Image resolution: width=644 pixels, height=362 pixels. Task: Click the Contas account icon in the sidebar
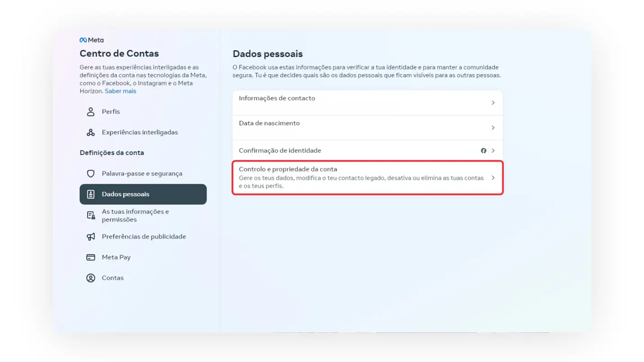[x=91, y=278]
